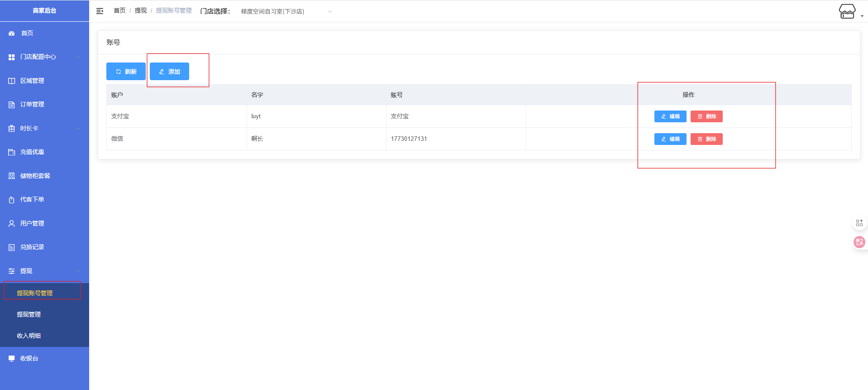This screenshot has height=390, width=868.
Task: Click the 账号 card heading
Action: [113, 42]
